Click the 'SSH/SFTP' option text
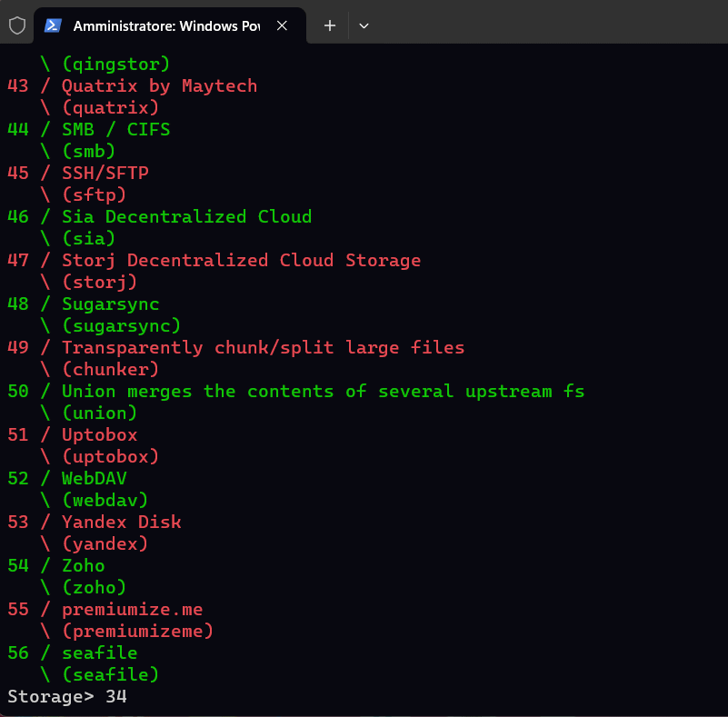Screen dimensions: 728x717 click(105, 174)
